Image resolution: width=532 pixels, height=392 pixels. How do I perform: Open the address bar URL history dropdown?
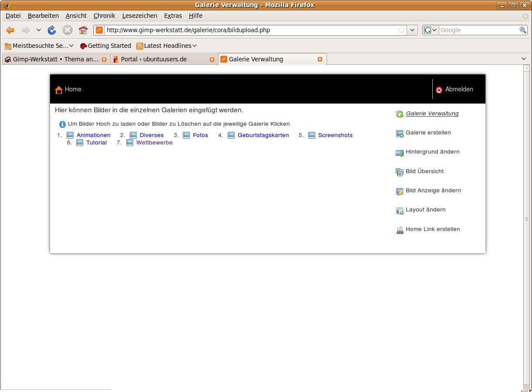click(412, 30)
